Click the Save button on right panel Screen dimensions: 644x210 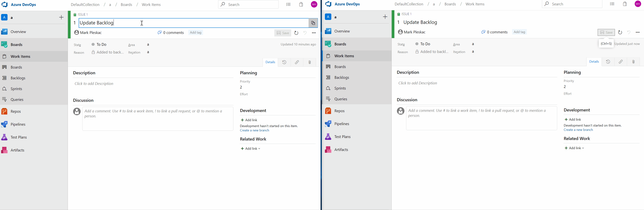tap(606, 32)
